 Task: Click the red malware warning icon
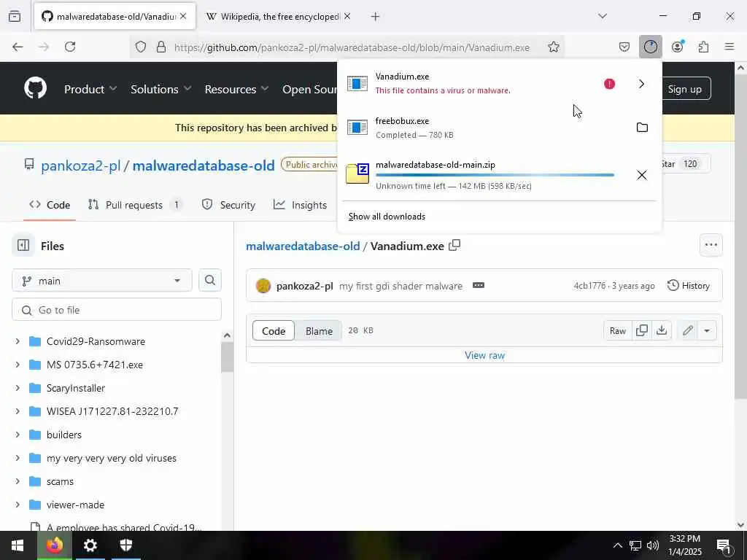pyautogui.click(x=609, y=84)
